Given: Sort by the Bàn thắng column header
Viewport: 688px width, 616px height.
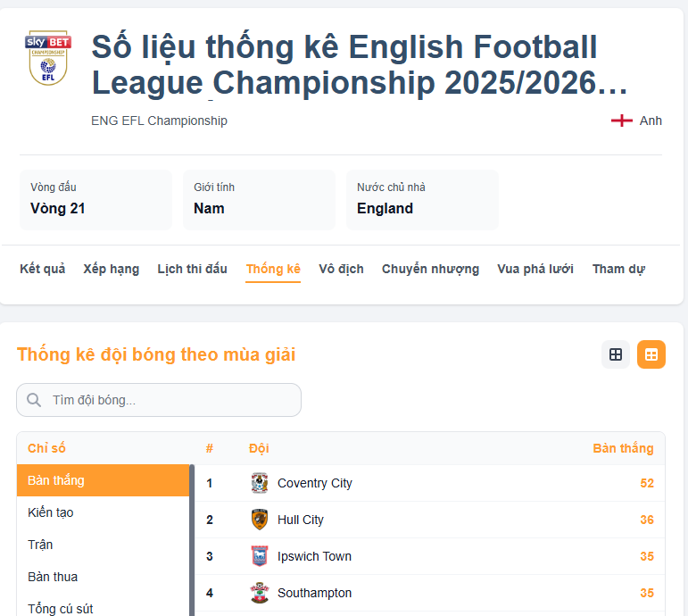Looking at the screenshot, I should point(623,448).
